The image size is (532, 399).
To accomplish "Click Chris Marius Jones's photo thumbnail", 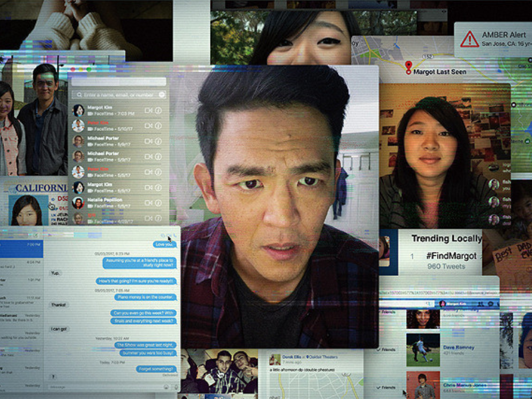I will [423, 385].
